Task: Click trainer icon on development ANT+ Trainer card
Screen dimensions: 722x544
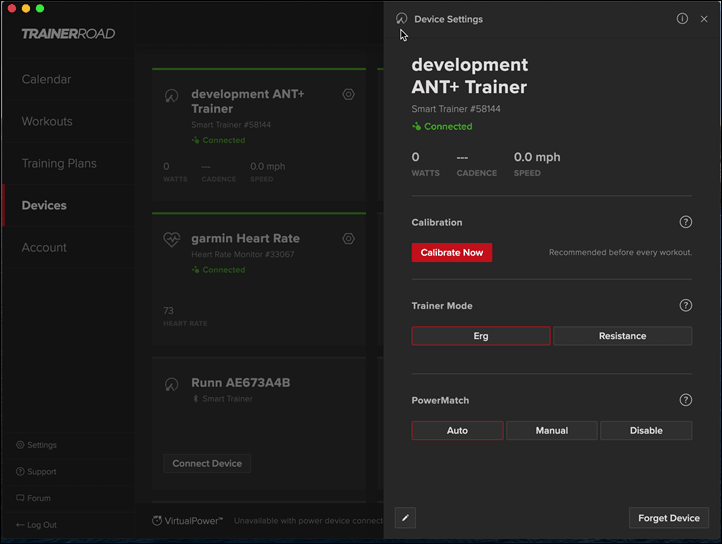Action: coord(171,96)
